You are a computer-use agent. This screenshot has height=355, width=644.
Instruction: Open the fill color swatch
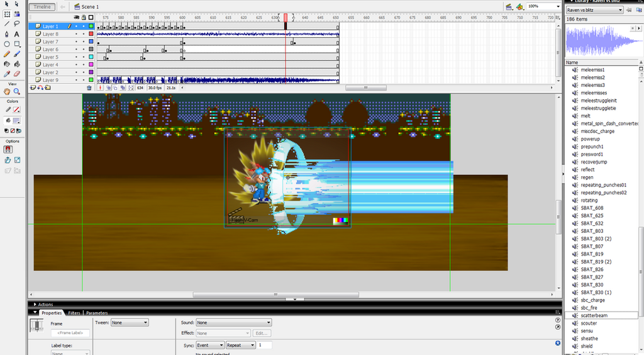pyautogui.click(x=16, y=120)
